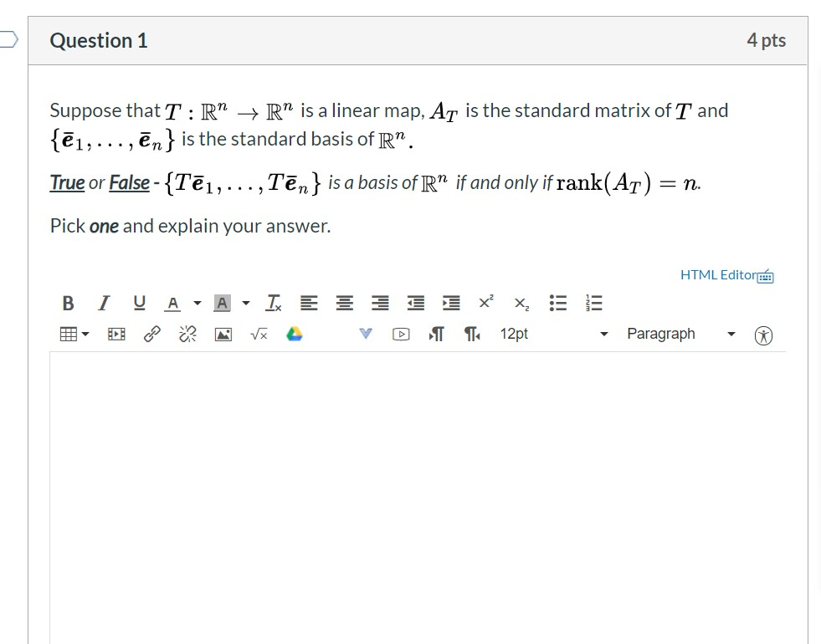Center align text
Screen dimensions: 821x644
pyautogui.click(x=345, y=303)
